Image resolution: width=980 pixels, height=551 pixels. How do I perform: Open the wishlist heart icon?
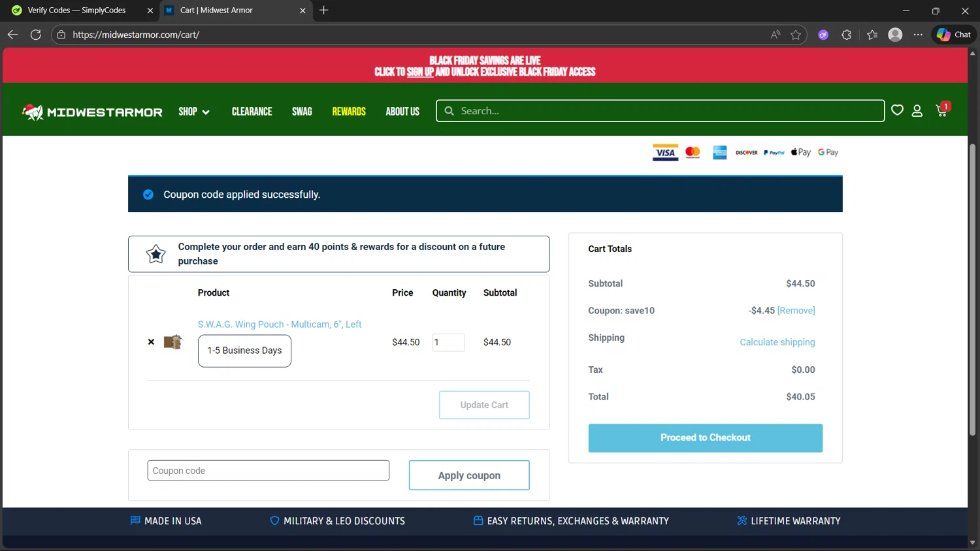(897, 110)
